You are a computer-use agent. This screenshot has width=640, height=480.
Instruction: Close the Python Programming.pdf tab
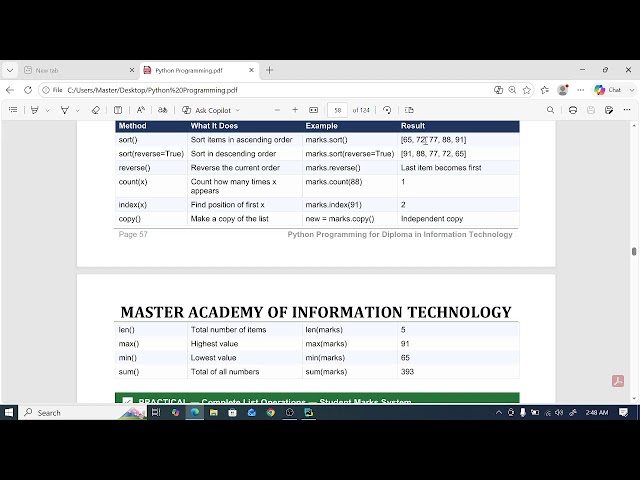coord(251,70)
